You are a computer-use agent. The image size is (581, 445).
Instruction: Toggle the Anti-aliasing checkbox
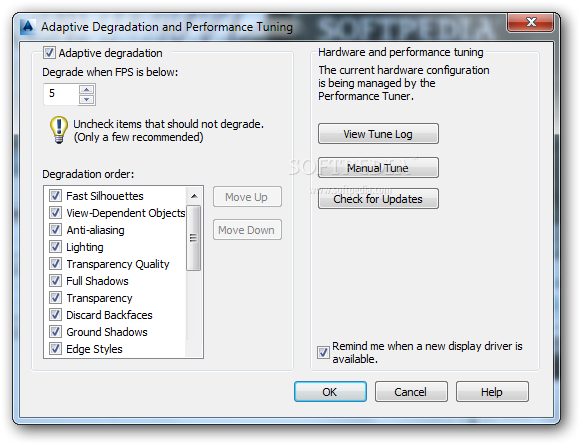(x=55, y=230)
